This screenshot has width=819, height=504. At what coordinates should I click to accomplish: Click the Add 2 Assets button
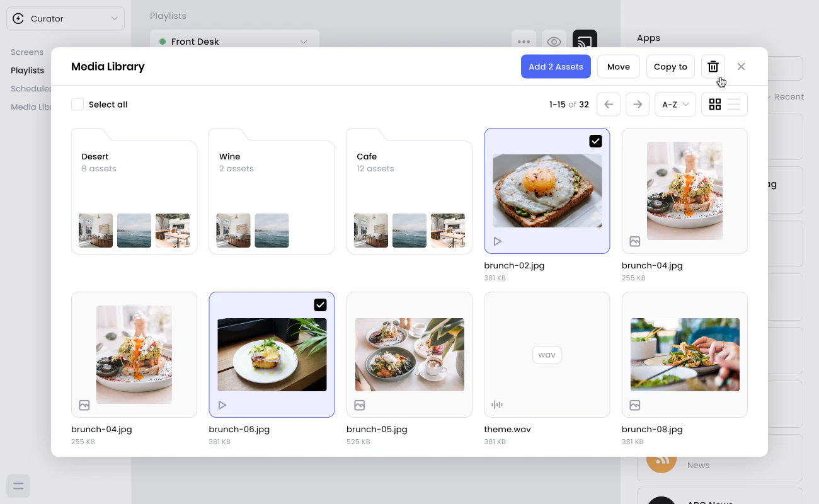(x=556, y=67)
